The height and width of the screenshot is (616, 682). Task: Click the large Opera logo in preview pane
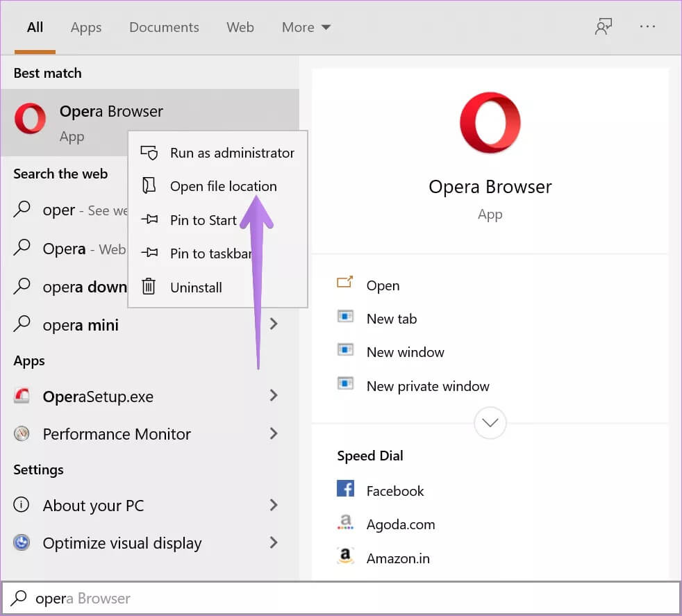coord(490,122)
